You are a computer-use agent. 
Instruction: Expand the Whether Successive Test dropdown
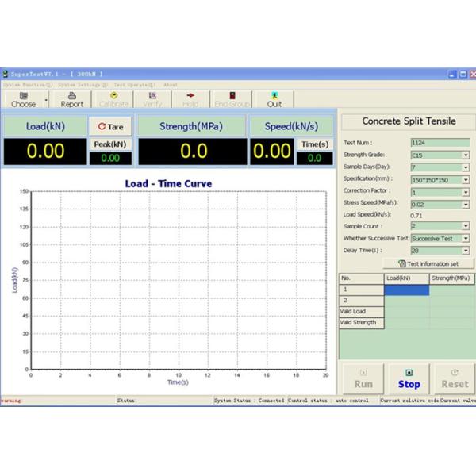pyautogui.click(x=466, y=238)
